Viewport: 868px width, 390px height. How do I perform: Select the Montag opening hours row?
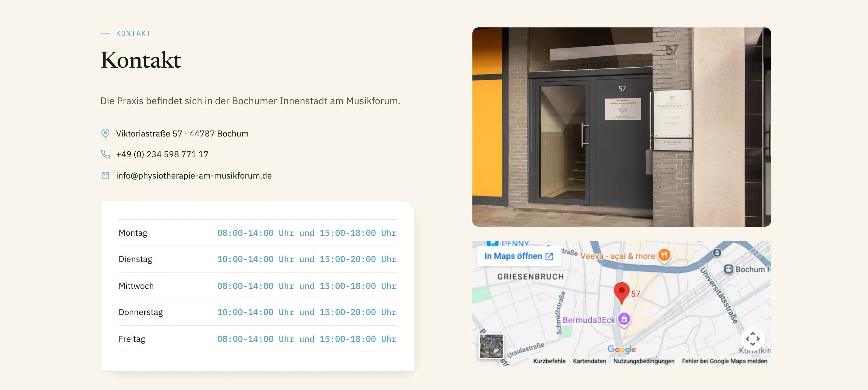(258, 233)
